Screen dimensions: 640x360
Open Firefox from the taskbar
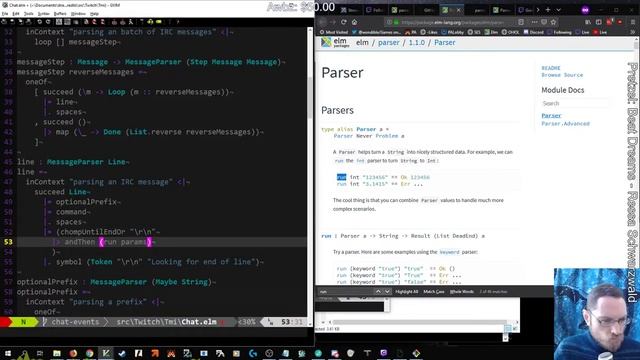click(x=73, y=353)
